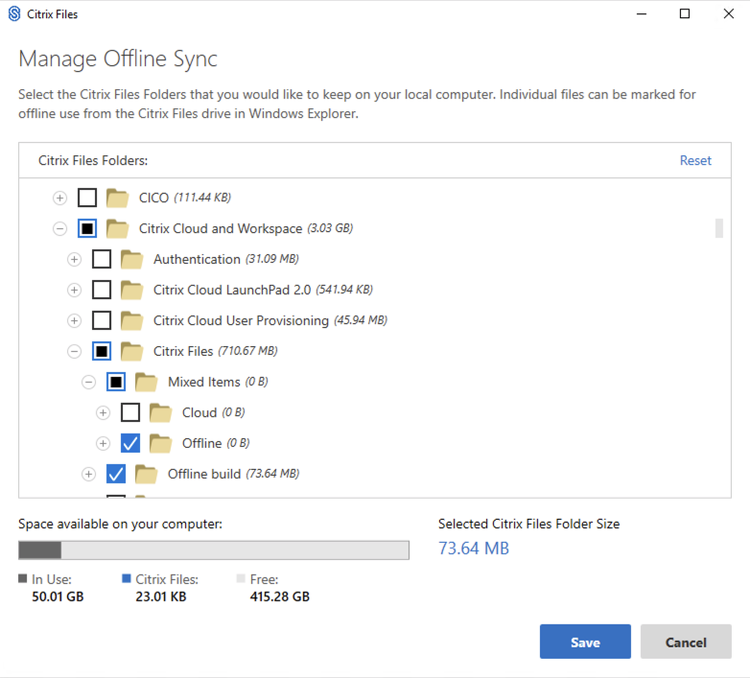The image size is (750, 678).
Task: Close the Citrix Files window
Action: [x=728, y=14]
